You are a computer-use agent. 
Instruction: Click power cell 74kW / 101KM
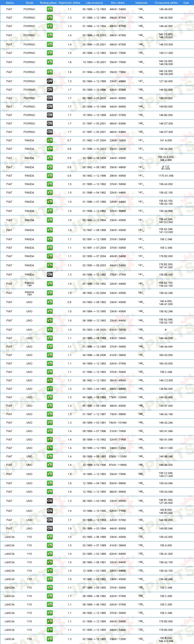pyautogui.click(x=118, y=423)
